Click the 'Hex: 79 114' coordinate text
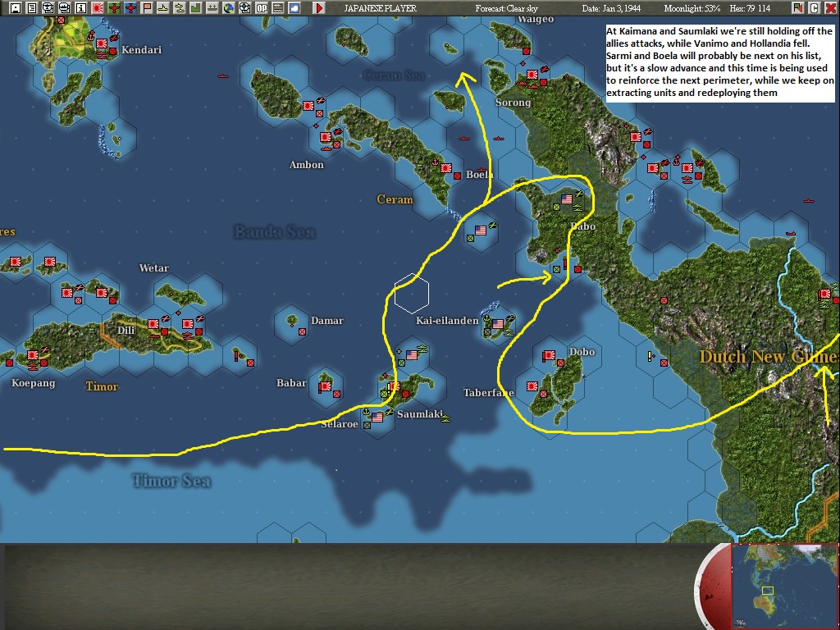Viewport: 840px width, 630px height. pyautogui.click(x=750, y=8)
